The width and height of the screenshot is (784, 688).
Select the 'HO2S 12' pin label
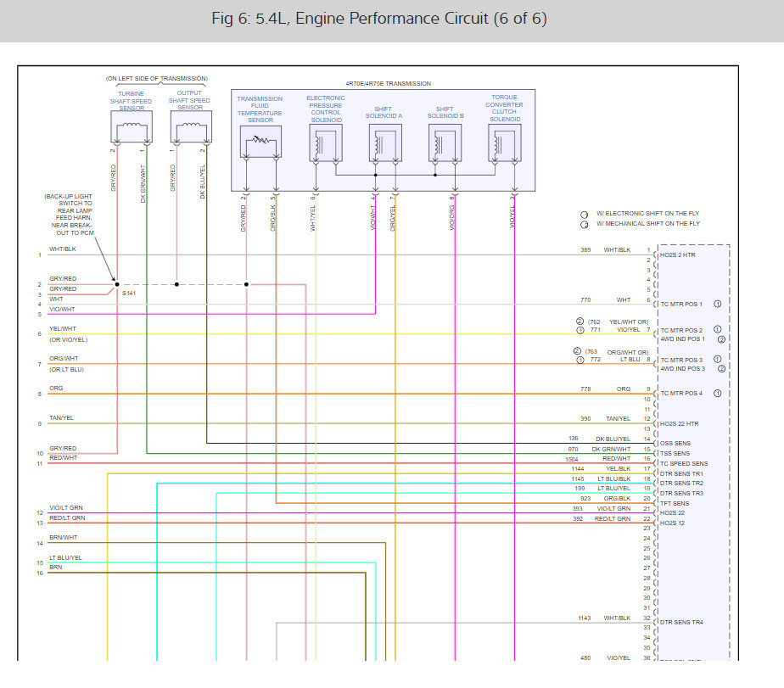(x=673, y=523)
